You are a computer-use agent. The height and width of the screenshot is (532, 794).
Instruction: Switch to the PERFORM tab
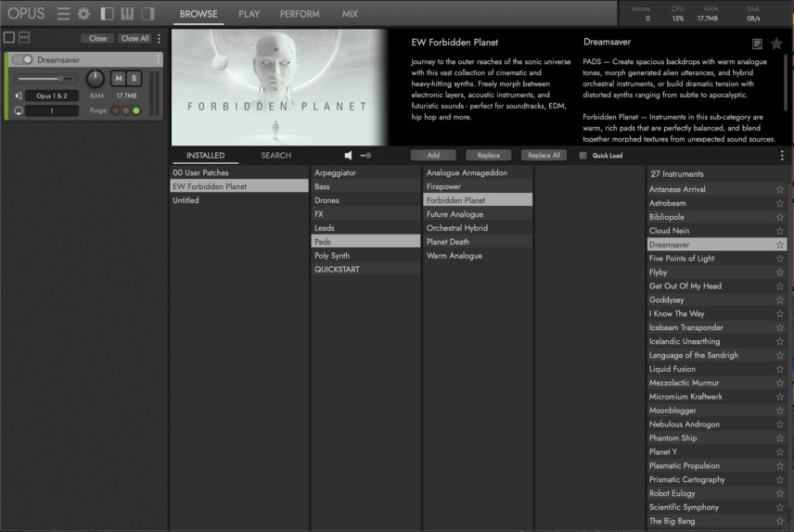[x=300, y=14]
